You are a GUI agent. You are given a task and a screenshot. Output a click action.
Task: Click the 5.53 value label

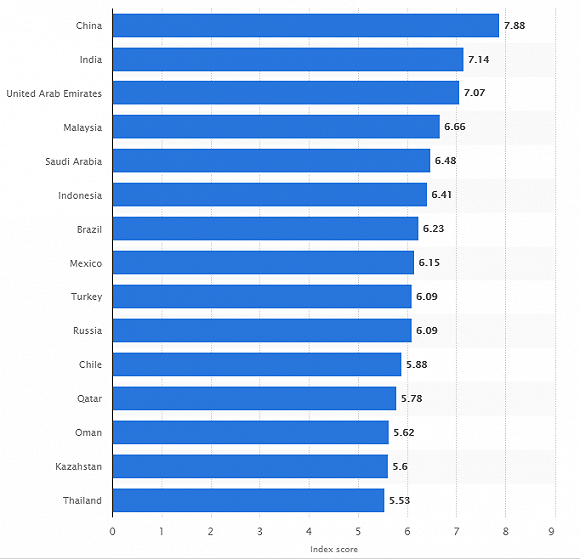click(x=399, y=501)
